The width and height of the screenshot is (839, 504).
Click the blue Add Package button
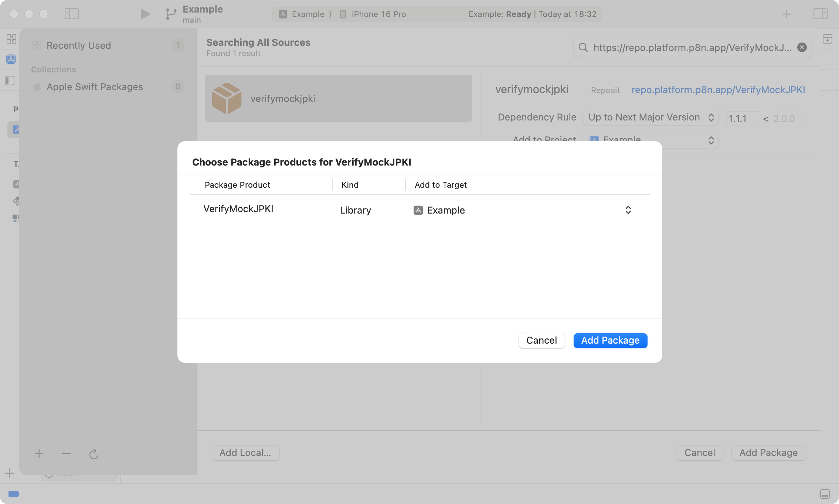tap(610, 340)
